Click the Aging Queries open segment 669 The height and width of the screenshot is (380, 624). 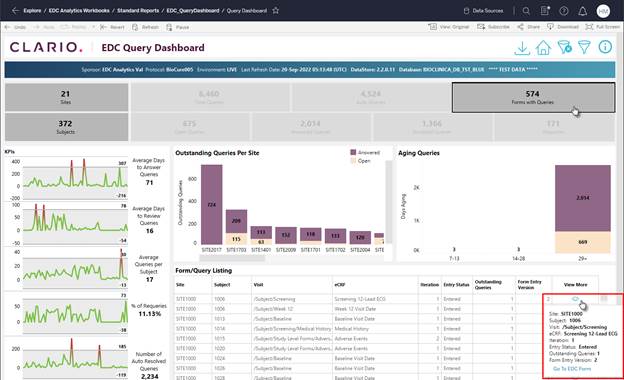pyautogui.click(x=583, y=242)
